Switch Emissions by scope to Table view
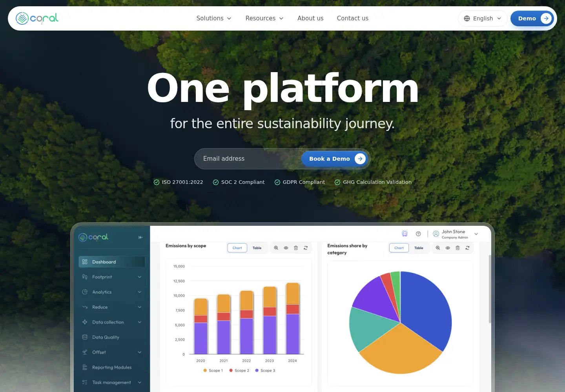This screenshot has width=565, height=392. click(x=257, y=248)
